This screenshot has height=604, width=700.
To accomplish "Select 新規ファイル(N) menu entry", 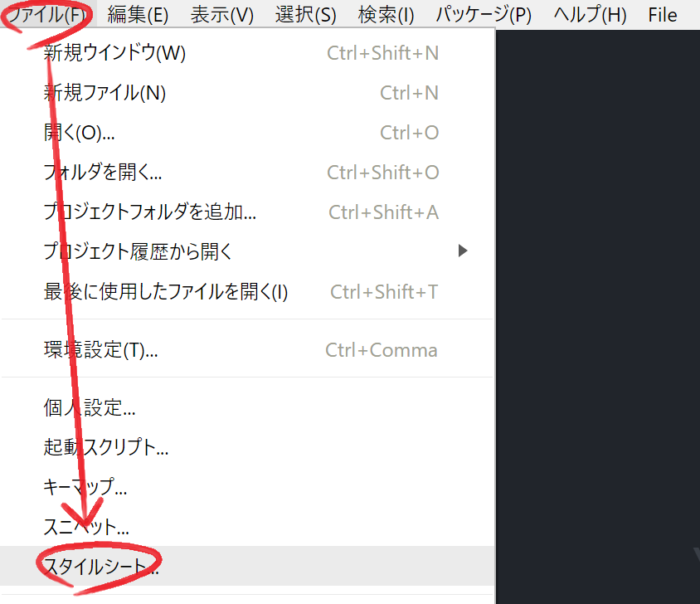I will tap(247, 93).
